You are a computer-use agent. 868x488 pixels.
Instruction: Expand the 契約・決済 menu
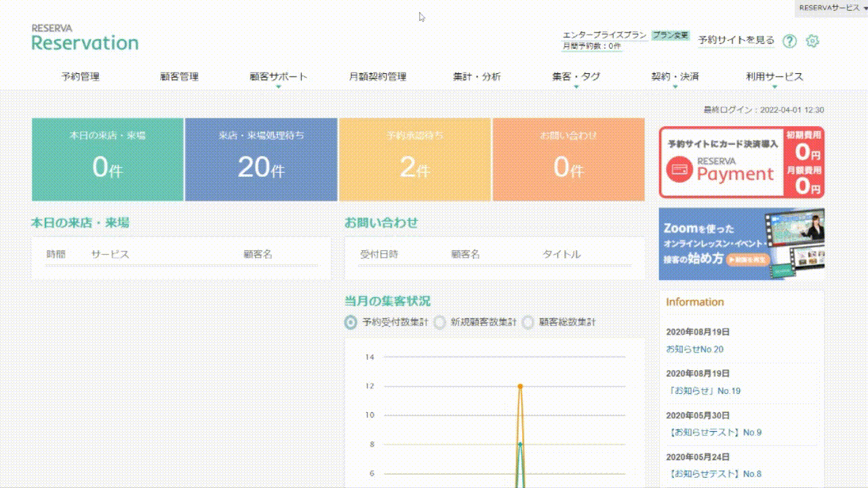[x=675, y=77]
